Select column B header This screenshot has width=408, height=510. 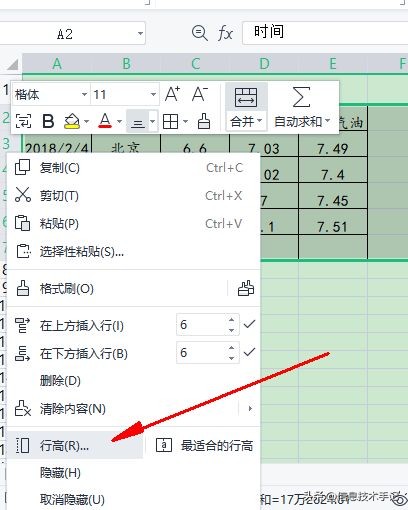126,63
